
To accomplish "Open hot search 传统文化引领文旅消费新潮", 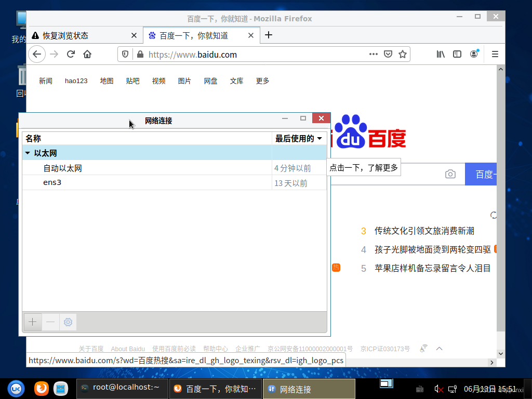I will pyautogui.click(x=424, y=231).
